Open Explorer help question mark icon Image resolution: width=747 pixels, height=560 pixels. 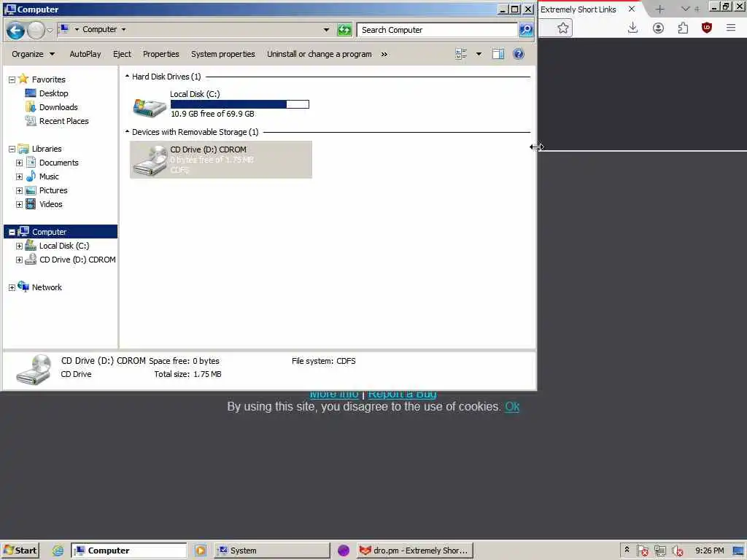tap(519, 54)
